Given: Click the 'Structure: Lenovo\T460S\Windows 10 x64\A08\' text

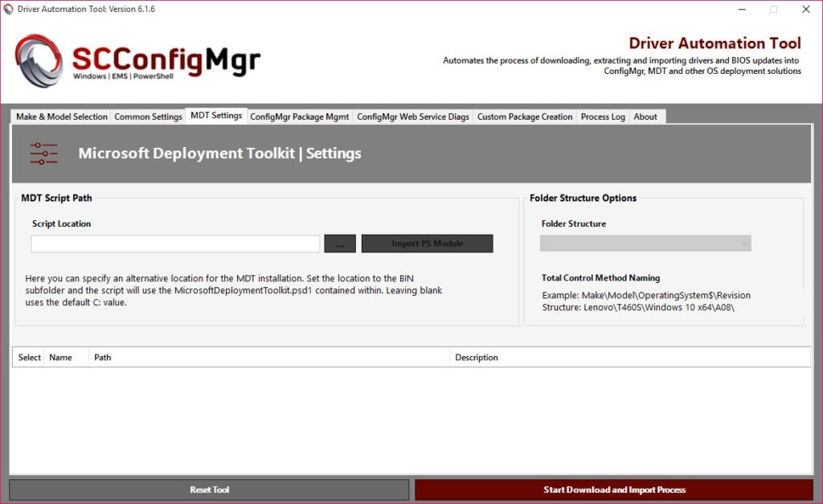Looking at the screenshot, I should tap(638, 307).
